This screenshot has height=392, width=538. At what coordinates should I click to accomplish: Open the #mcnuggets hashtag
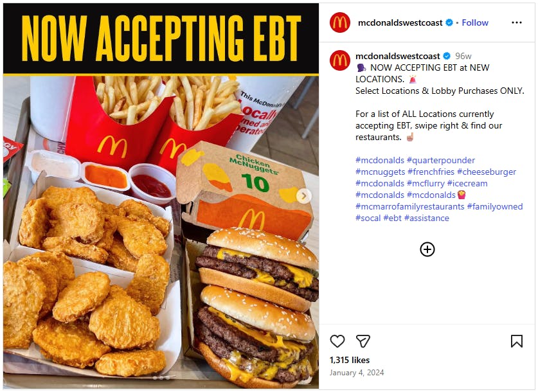point(380,172)
